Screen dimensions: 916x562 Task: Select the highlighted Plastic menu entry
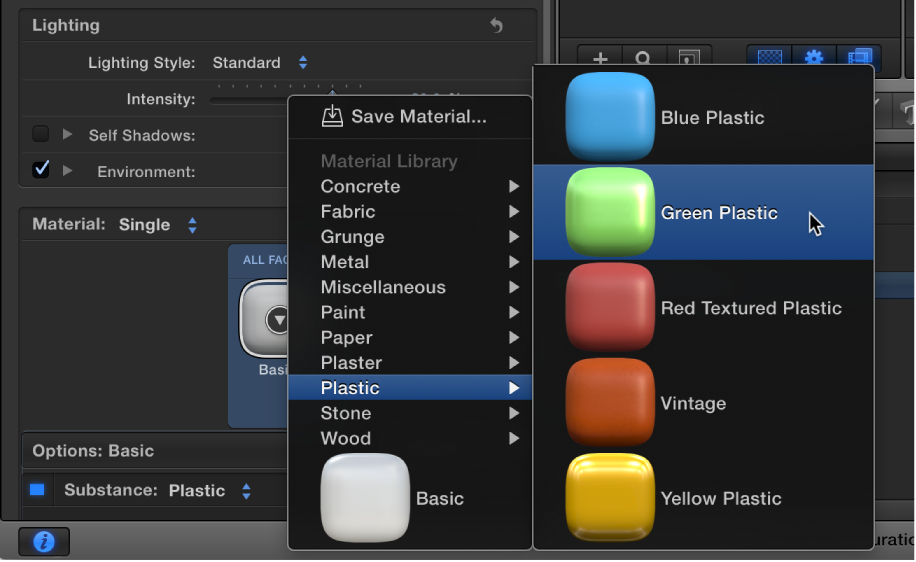pyautogui.click(x=410, y=387)
